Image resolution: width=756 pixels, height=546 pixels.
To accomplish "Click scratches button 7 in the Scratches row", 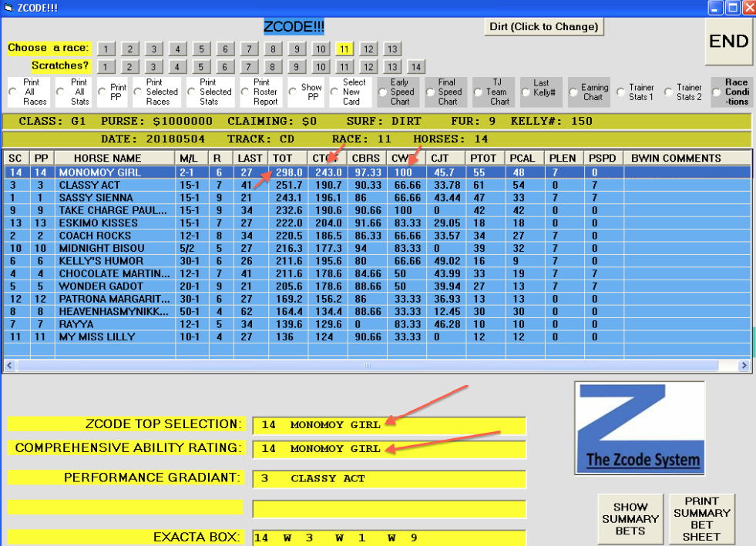I will [249, 67].
